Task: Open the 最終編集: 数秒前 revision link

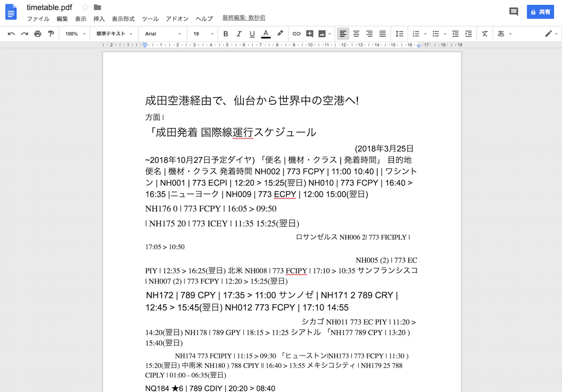Action: coord(244,18)
